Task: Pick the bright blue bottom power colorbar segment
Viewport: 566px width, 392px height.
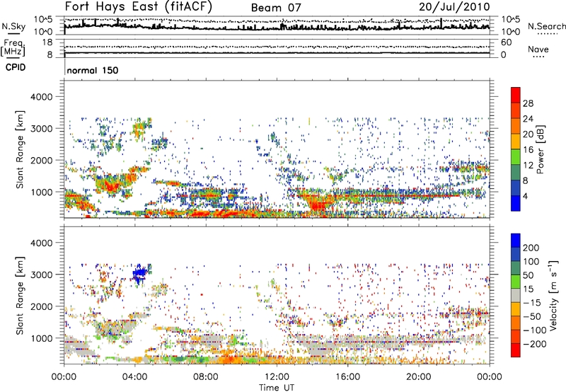Action: (516, 203)
